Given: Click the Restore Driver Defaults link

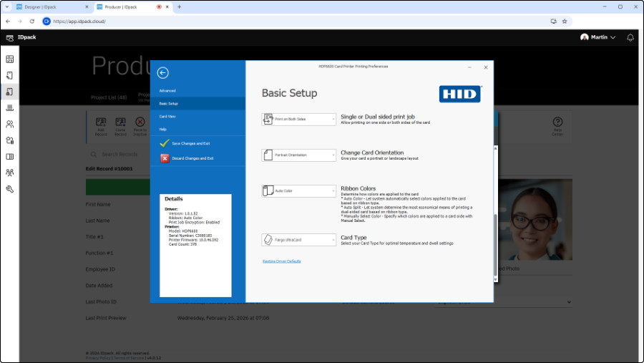Looking at the screenshot, I should click(281, 261).
